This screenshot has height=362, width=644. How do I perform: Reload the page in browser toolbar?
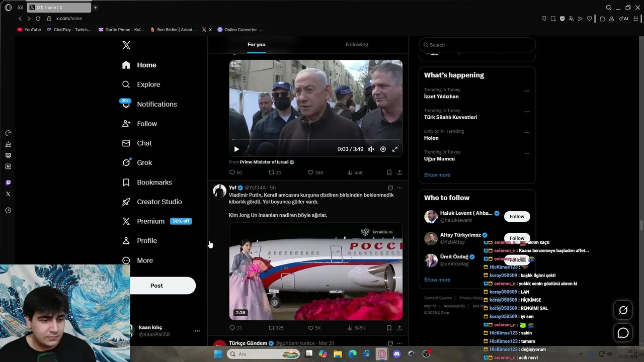coord(38,19)
